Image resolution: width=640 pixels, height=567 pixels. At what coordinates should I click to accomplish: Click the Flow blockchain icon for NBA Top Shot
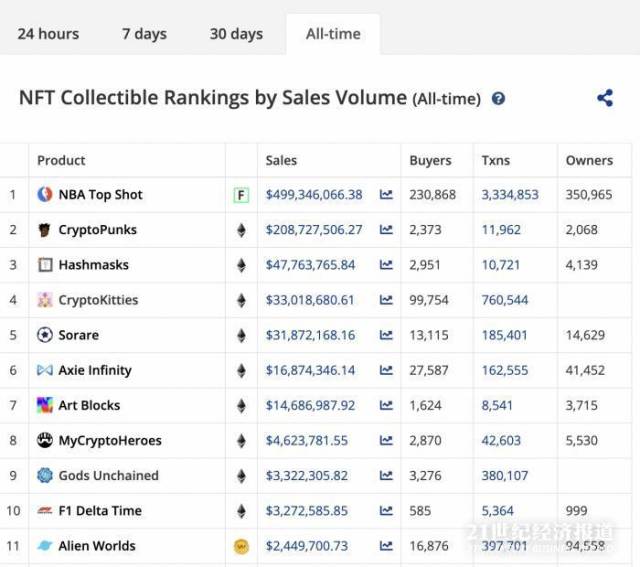click(x=241, y=195)
